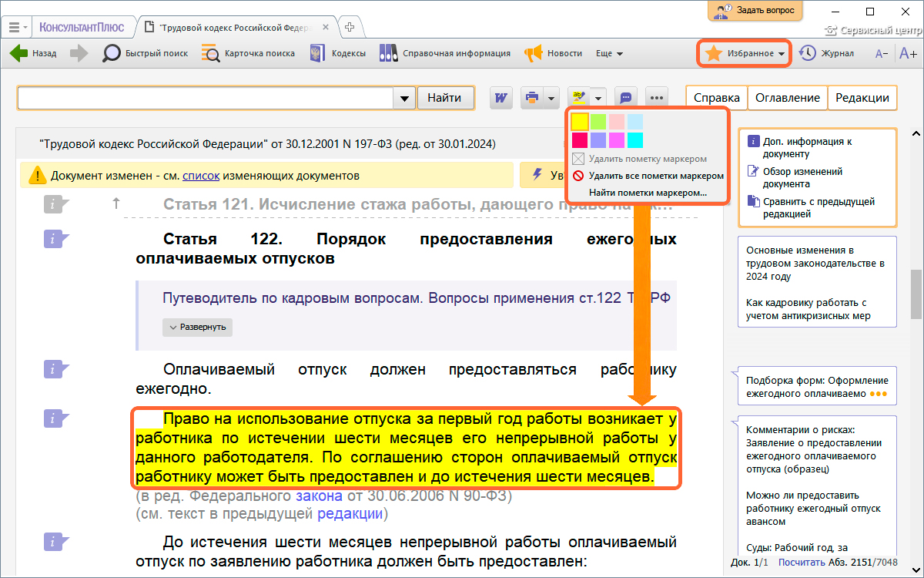Close the Трудовой кодекс document tab

tap(326, 27)
